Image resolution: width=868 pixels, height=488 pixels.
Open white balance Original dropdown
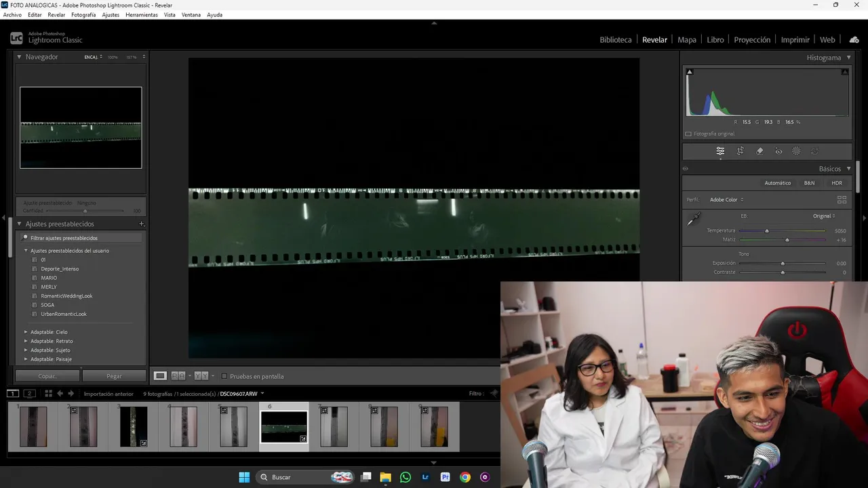pyautogui.click(x=824, y=216)
